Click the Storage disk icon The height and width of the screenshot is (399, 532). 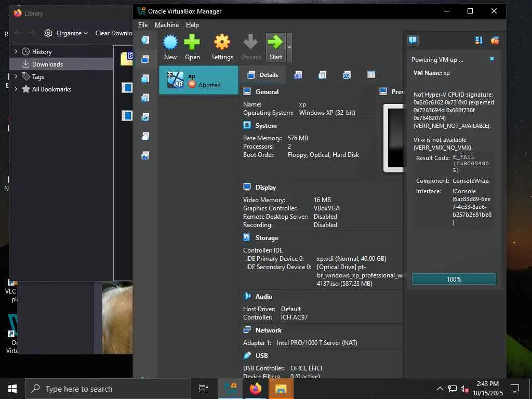(x=247, y=237)
